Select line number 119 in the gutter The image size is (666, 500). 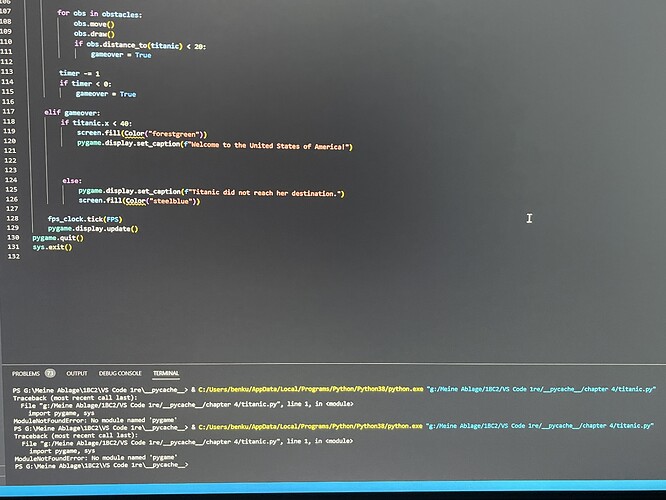[9, 131]
